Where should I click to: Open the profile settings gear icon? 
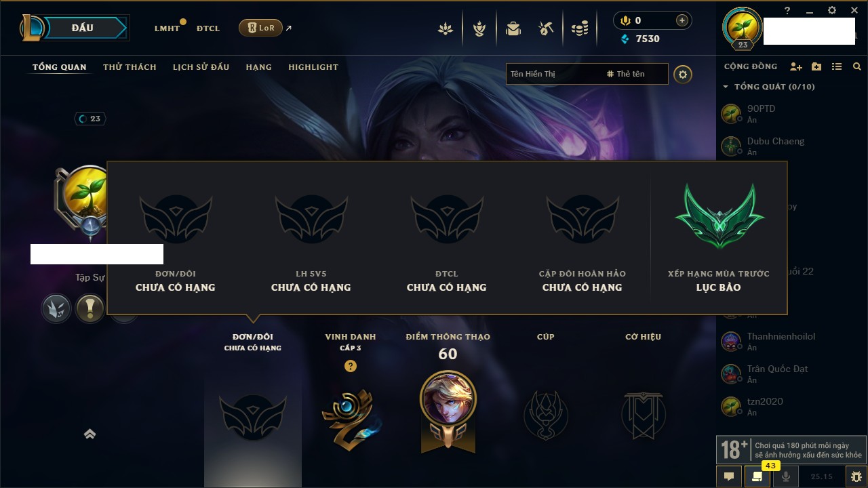683,74
